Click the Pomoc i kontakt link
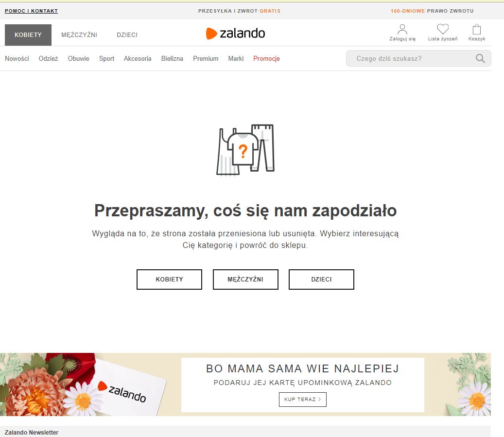Image resolution: width=504 pixels, height=437 pixels. 31,11
